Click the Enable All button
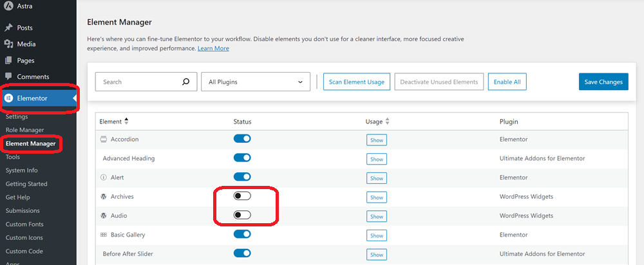Viewport: 644px width, 265px height. [x=507, y=82]
